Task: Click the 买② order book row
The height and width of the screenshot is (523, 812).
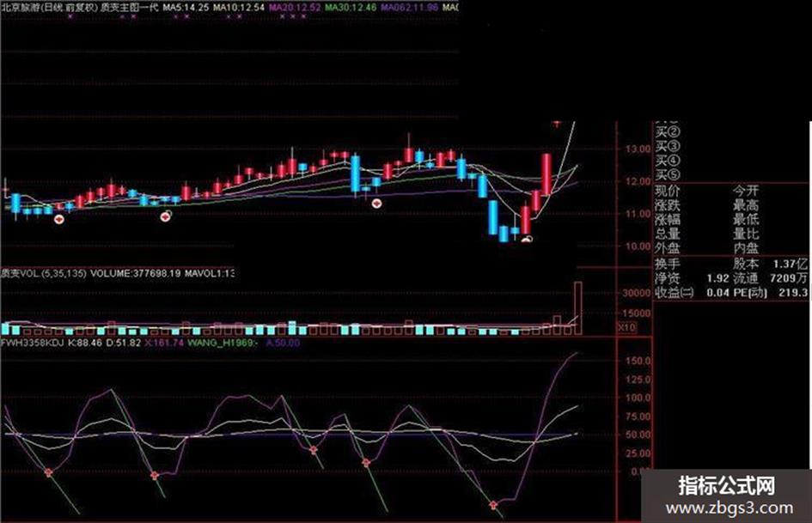Action: coord(668,132)
